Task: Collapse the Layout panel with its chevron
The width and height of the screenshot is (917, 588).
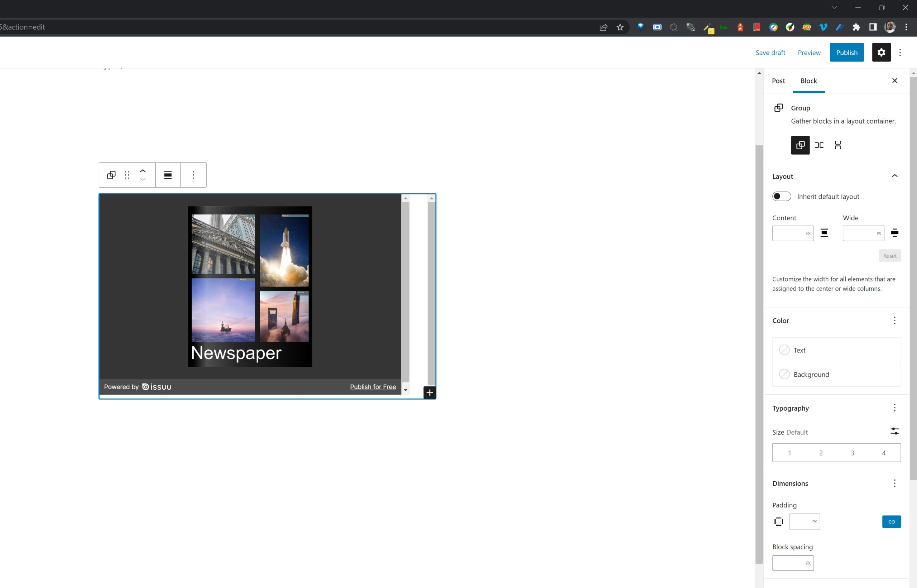Action: [x=894, y=175]
